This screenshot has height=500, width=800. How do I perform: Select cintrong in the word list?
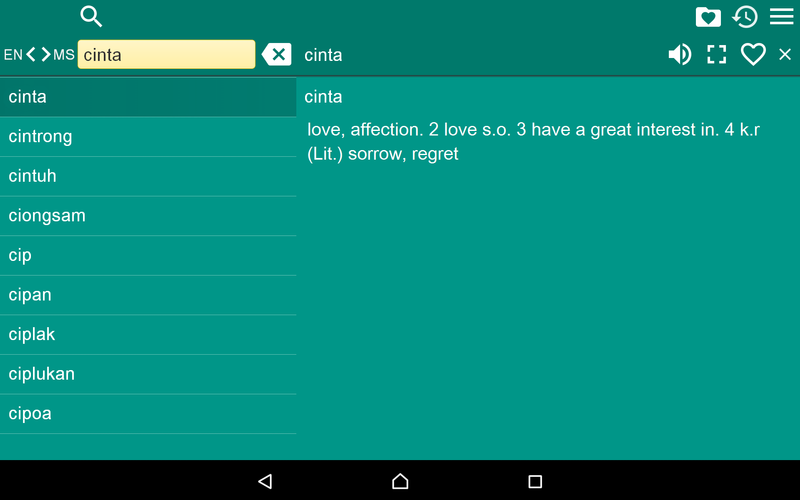148,137
